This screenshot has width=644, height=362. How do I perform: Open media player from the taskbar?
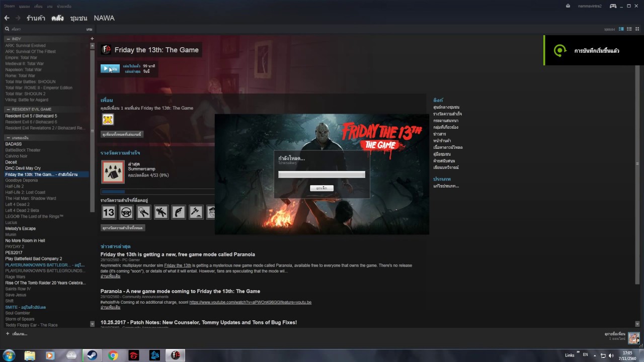pos(50,355)
